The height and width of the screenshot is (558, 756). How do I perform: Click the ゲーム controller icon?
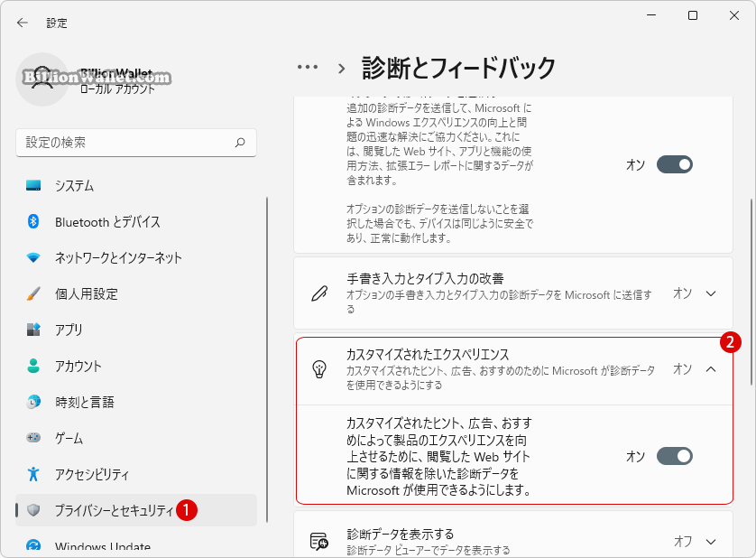tap(33, 438)
